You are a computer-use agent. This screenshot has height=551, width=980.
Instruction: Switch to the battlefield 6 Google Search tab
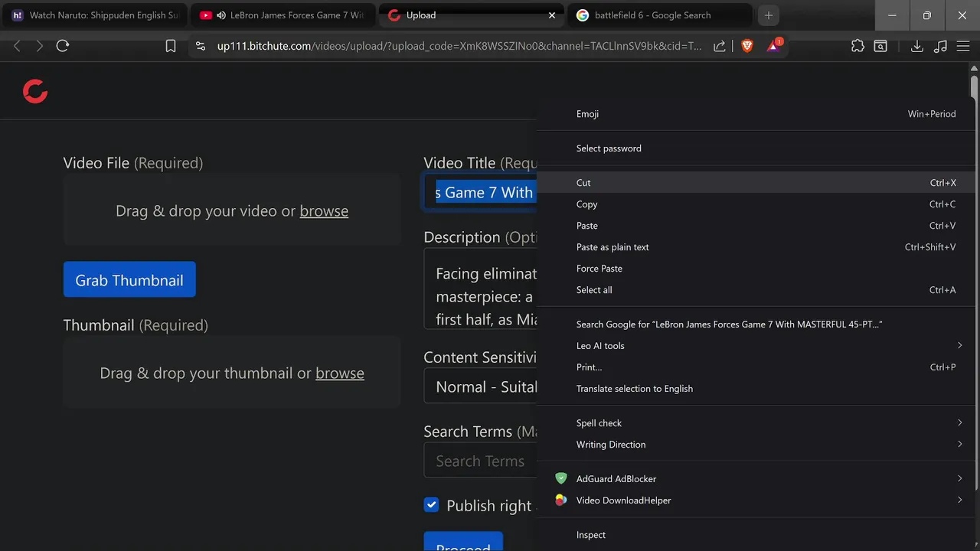pos(652,15)
